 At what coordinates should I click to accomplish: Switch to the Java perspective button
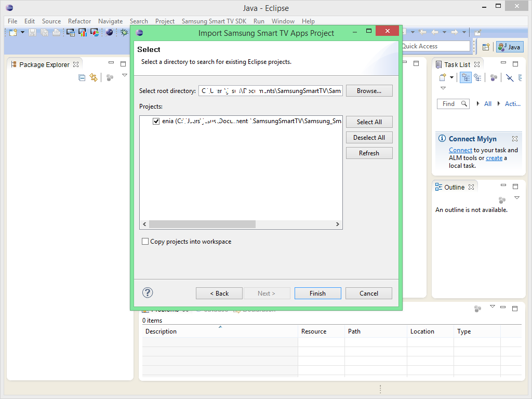pos(510,47)
